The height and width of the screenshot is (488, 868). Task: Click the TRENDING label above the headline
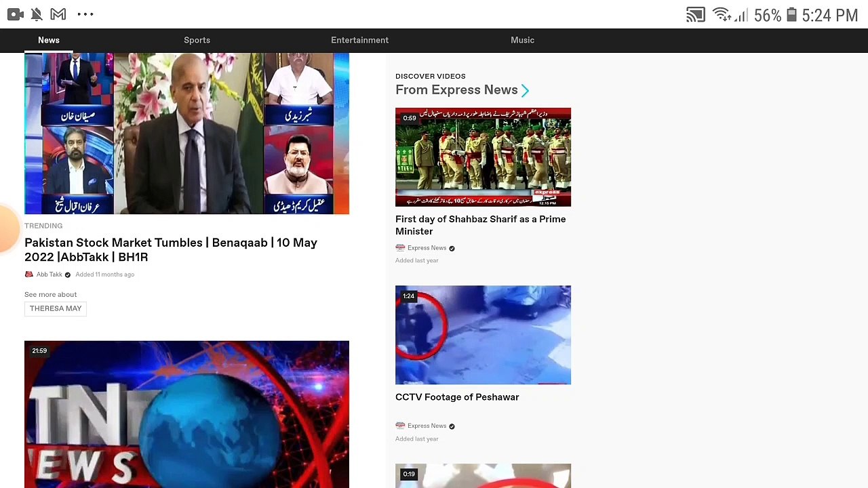click(x=43, y=226)
